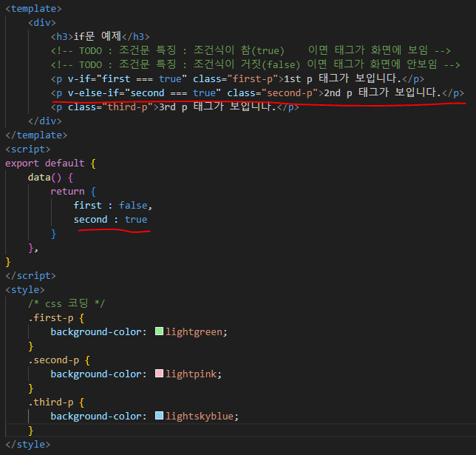
Task: Click the opening <style> tag
Action: coord(25,290)
